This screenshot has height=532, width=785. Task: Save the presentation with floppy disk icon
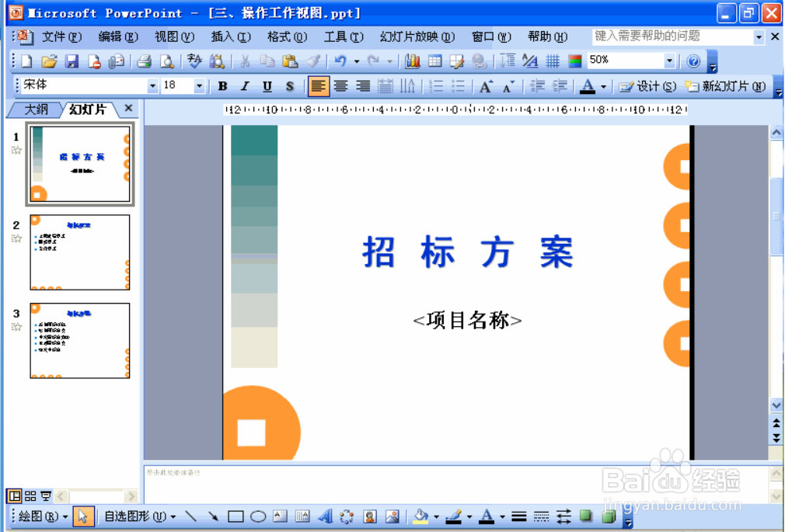(x=72, y=61)
